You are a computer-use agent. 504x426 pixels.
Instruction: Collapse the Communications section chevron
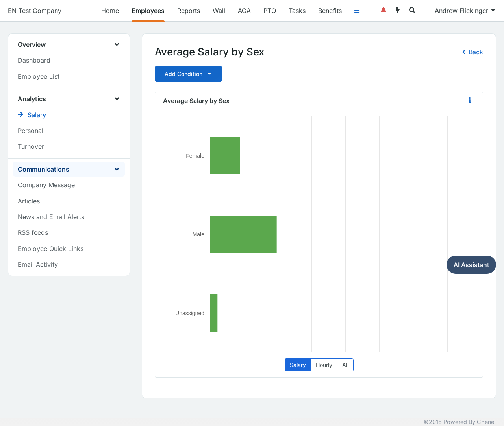click(x=117, y=169)
